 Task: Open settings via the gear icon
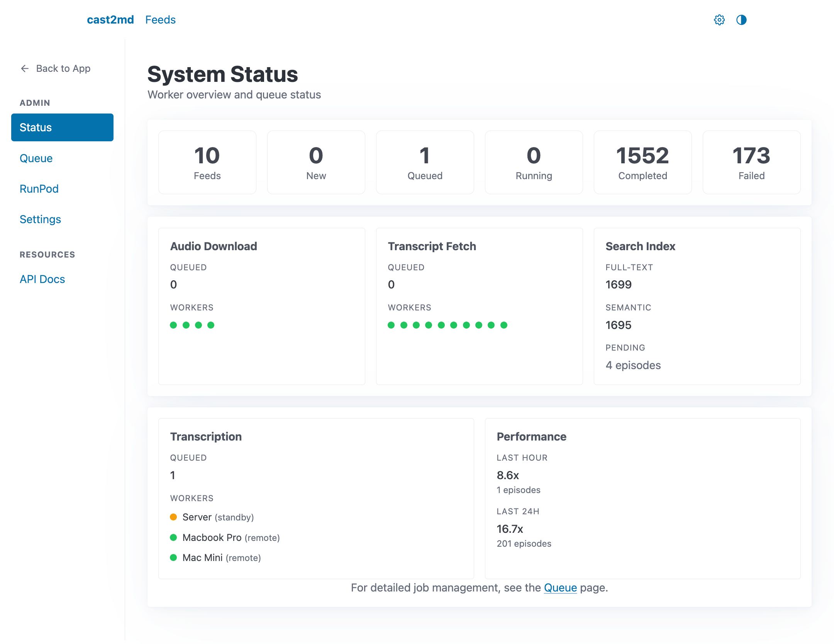[x=719, y=20]
